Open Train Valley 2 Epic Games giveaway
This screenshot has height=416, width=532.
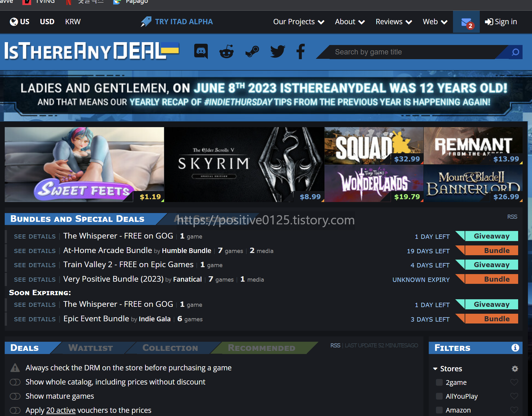[x=128, y=265]
